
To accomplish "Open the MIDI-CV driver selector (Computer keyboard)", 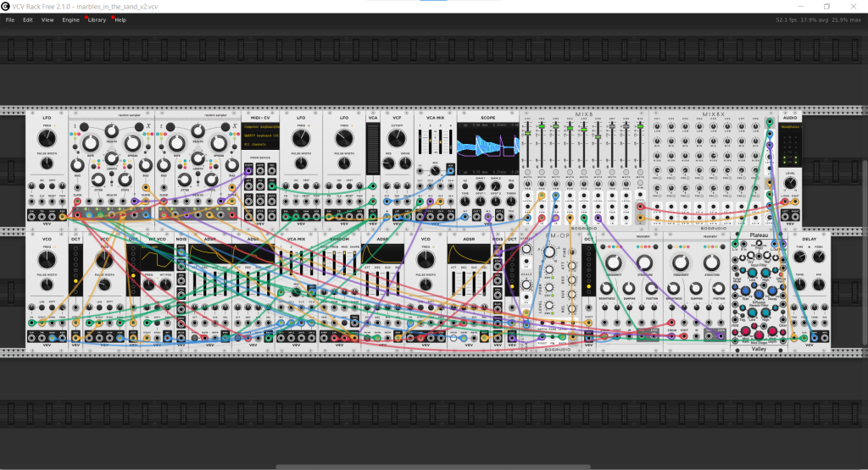I will point(261,127).
